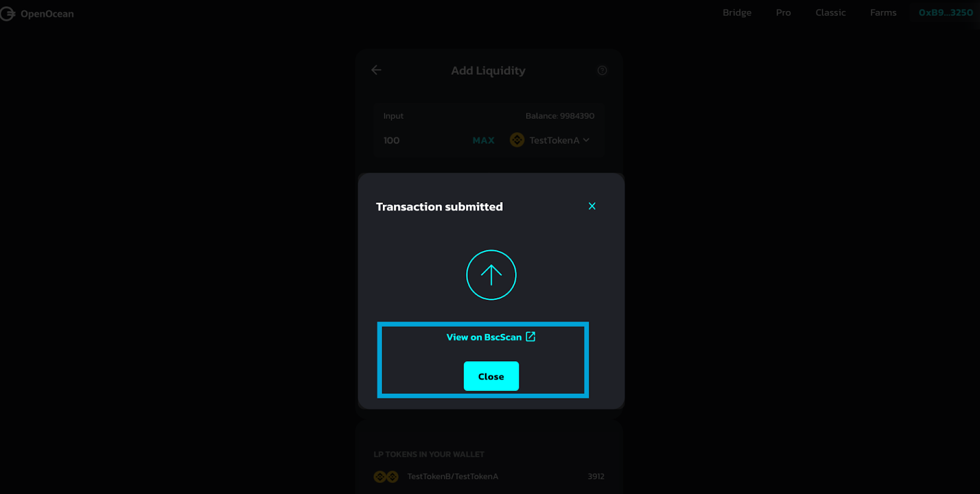
Task: Open the Farms page
Action: (883, 13)
